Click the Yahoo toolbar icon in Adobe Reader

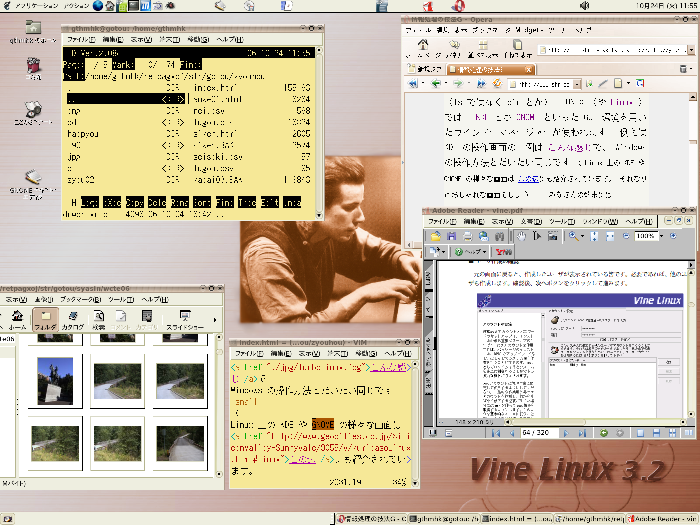(504, 252)
